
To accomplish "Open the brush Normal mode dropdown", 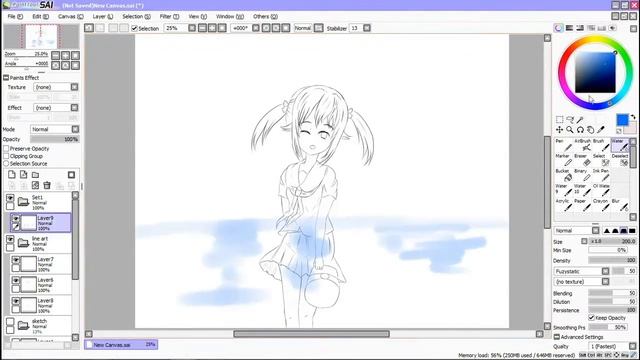I will 577,231.
